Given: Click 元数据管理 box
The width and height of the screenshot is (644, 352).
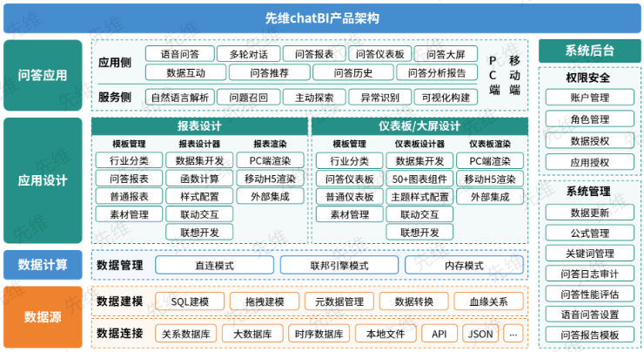Looking at the screenshot, I should coord(339,301).
